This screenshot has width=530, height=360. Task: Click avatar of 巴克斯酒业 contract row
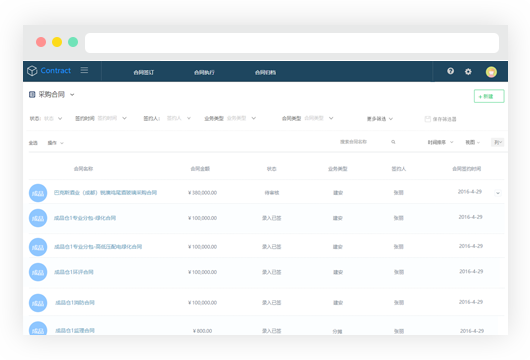[x=38, y=193]
